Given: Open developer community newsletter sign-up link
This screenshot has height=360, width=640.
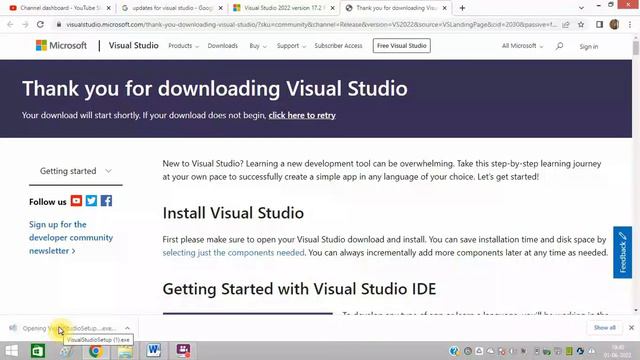Looking at the screenshot, I should 71,238.
